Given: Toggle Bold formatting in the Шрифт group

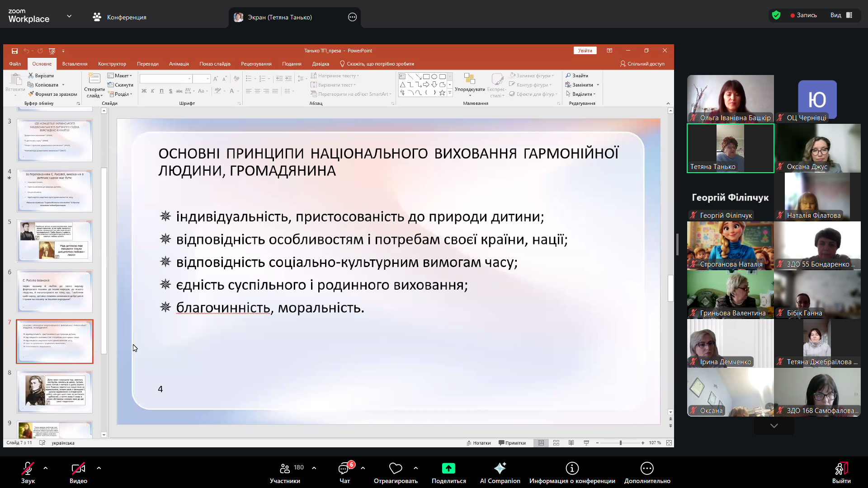Looking at the screenshot, I should coord(144,91).
